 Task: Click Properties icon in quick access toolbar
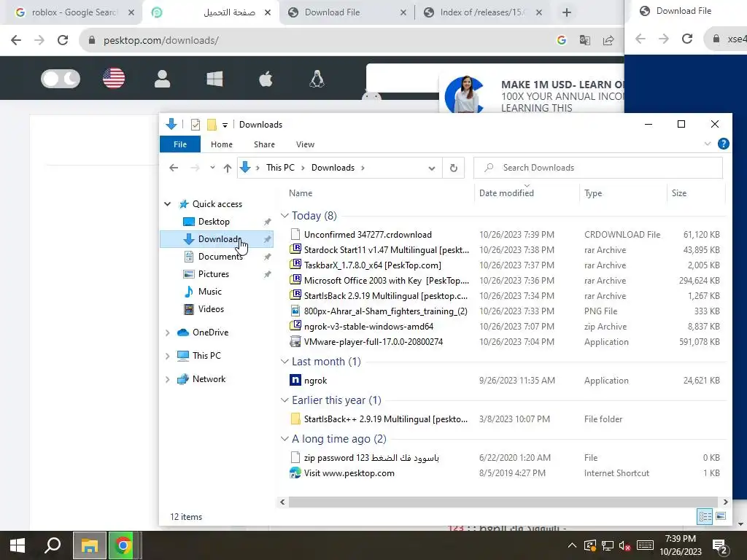[196, 125]
